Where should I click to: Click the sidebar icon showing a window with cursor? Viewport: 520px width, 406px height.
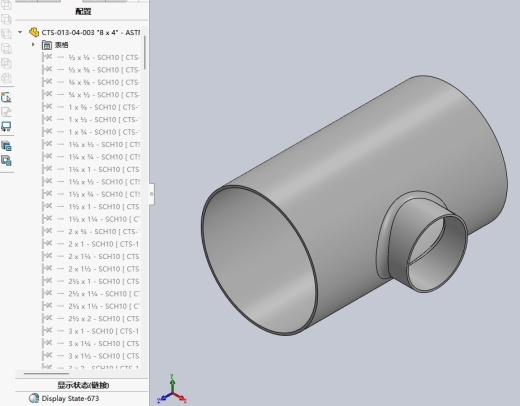pyautogui.click(x=6, y=97)
